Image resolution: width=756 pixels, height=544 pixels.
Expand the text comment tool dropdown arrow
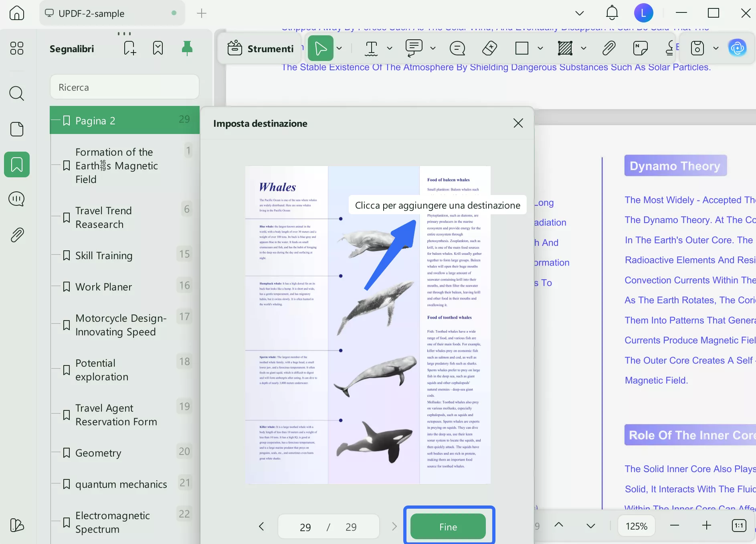pyautogui.click(x=433, y=49)
